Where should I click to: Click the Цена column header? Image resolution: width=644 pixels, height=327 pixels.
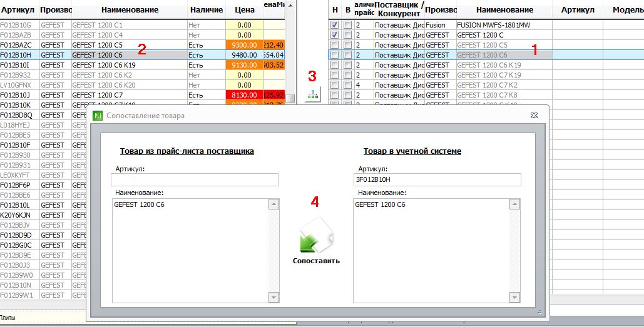pos(245,10)
